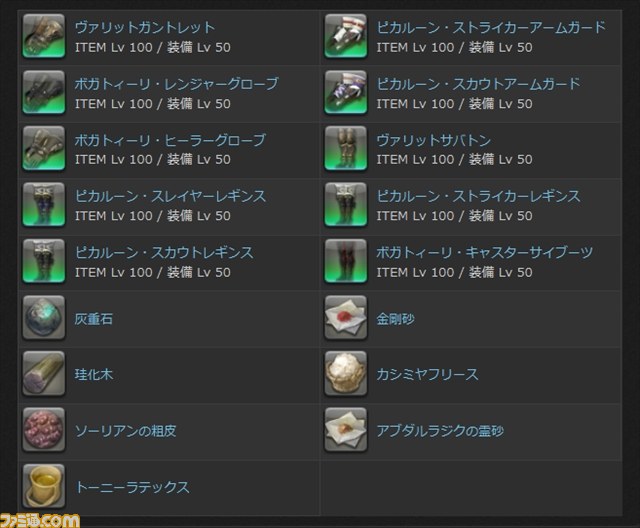
Task: Open the トーニーラテックス text link
Action: coord(132,487)
